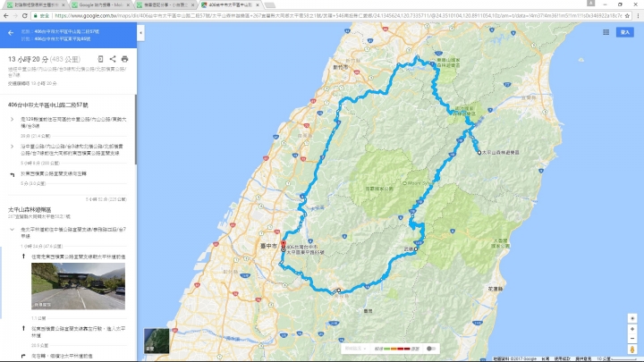Switch to the Google browser tab
Image resolution: width=644 pixels, height=362 pixels.
100,5
